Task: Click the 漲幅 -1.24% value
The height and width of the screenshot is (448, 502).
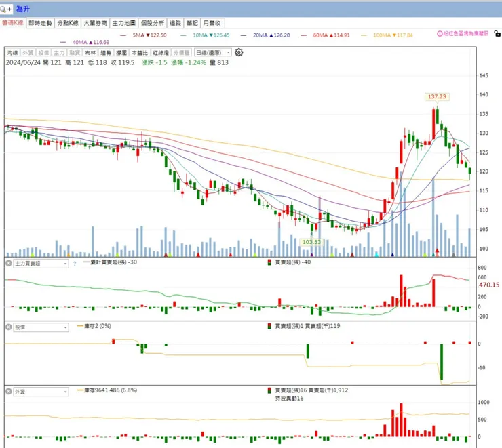Action: [189, 62]
